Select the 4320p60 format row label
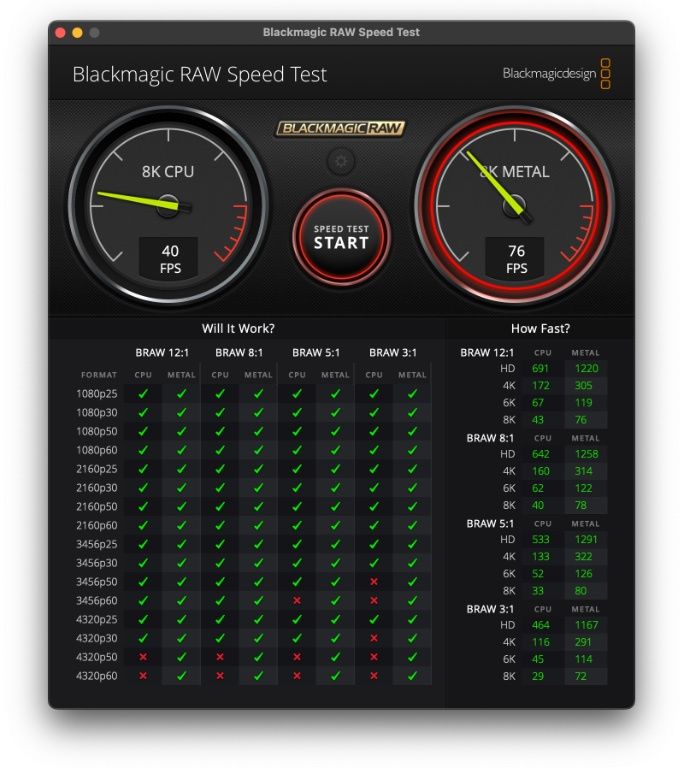This screenshot has width=683, height=768. (x=97, y=676)
